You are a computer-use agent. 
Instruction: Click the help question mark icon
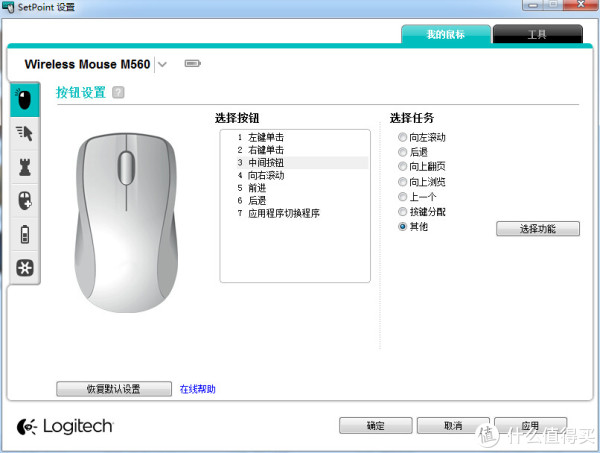point(118,92)
